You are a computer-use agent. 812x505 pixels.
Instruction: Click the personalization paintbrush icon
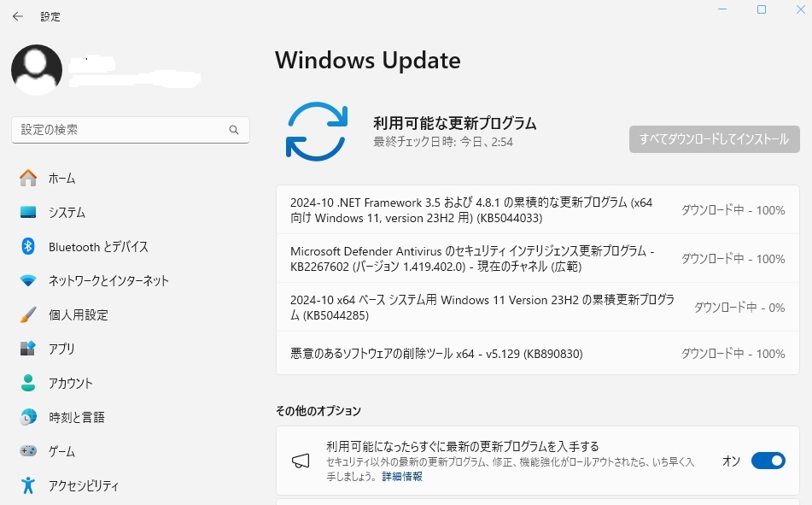28,315
